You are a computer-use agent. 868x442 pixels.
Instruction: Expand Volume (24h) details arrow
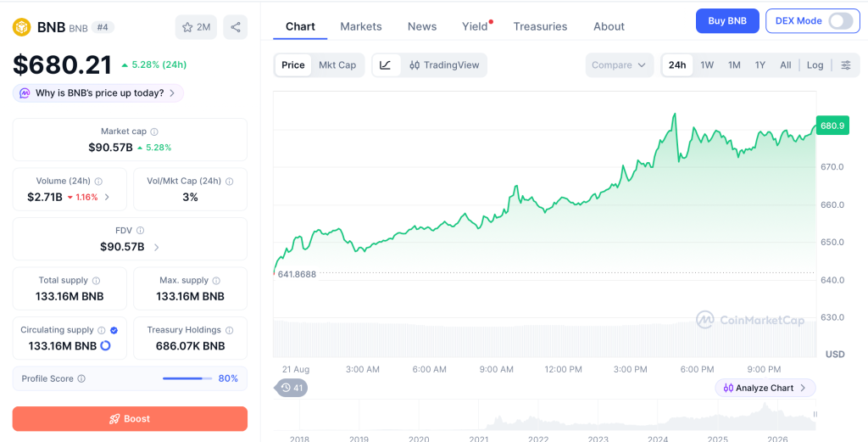(x=107, y=197)
